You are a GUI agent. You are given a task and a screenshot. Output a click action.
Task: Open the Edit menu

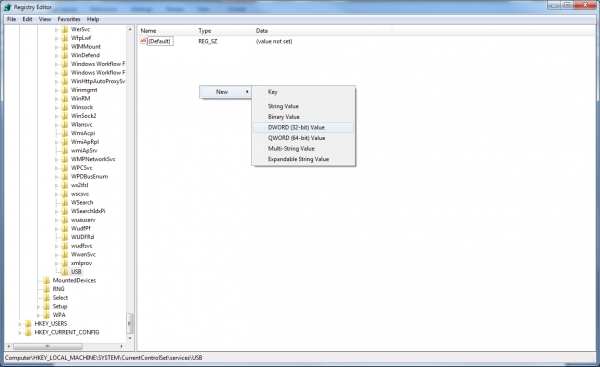(27, 19)
